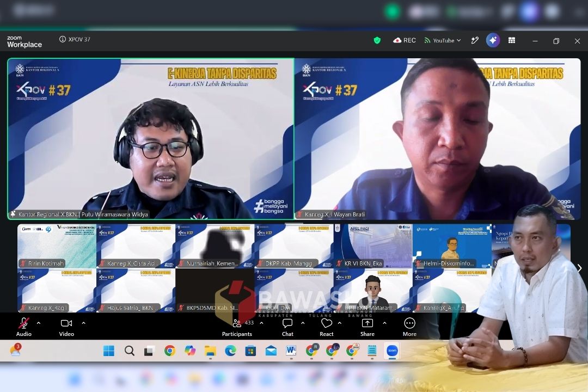Open the weather widget on the taskbar
This screenshot has height=392, width=588.
15,350
